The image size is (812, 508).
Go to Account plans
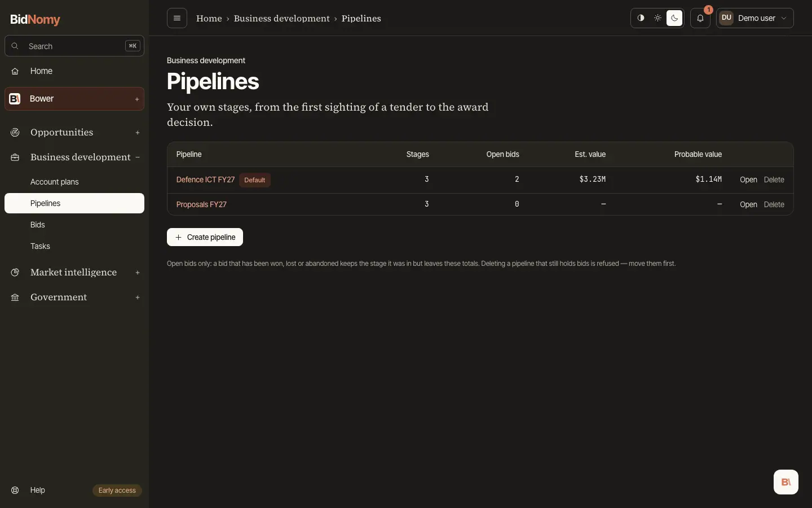pyautogui.click(x=74, y=182)
